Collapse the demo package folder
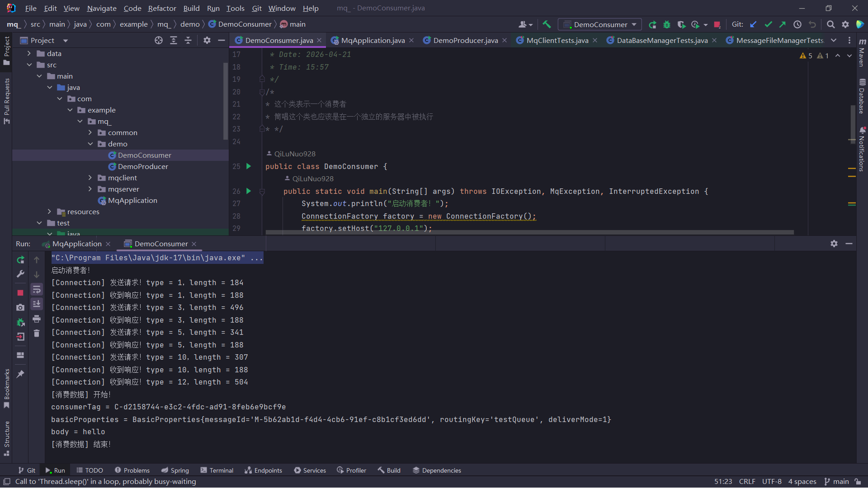The image size is (868, 488). [90, 144]
